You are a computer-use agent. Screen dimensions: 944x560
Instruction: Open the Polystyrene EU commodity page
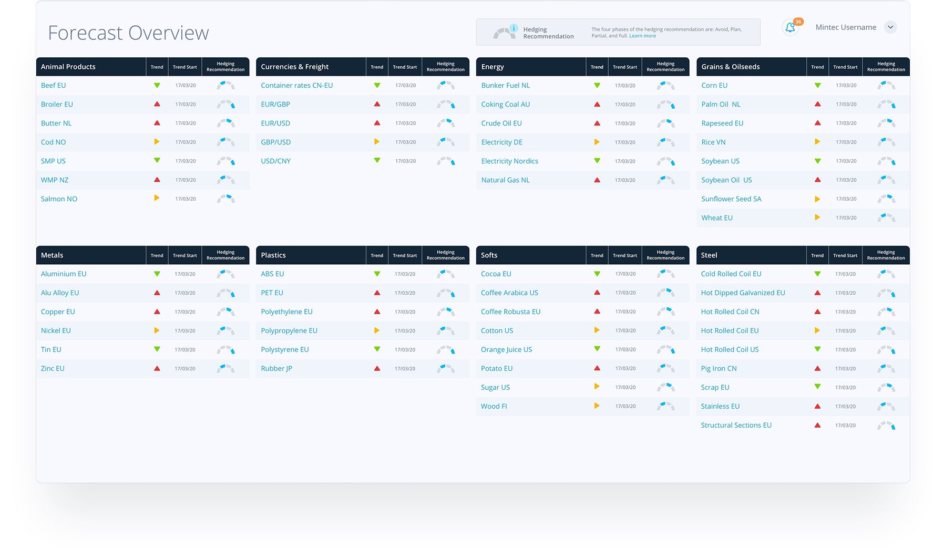pos(284,349)
